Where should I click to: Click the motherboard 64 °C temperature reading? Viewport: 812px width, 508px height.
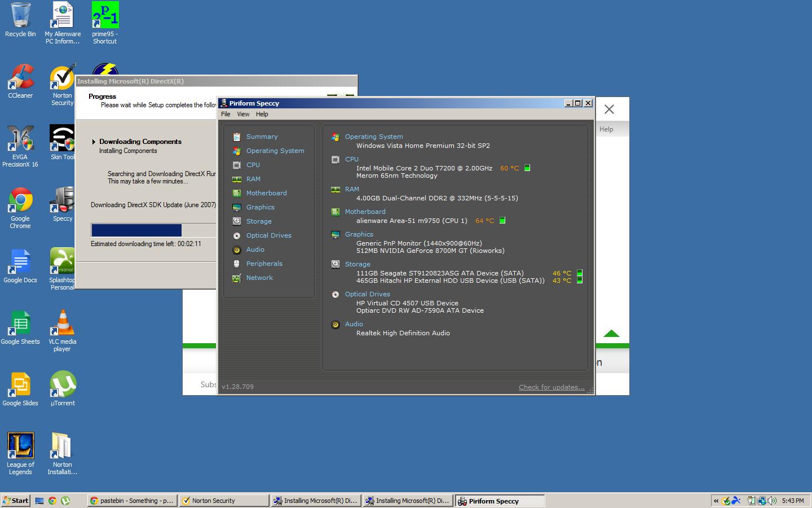point(484,221)
